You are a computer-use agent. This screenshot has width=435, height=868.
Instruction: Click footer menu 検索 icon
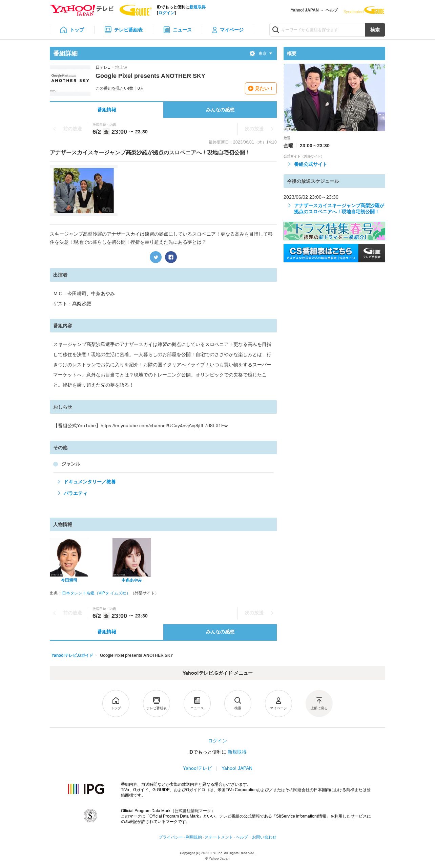pyautogui.click(x=238, y=703)
